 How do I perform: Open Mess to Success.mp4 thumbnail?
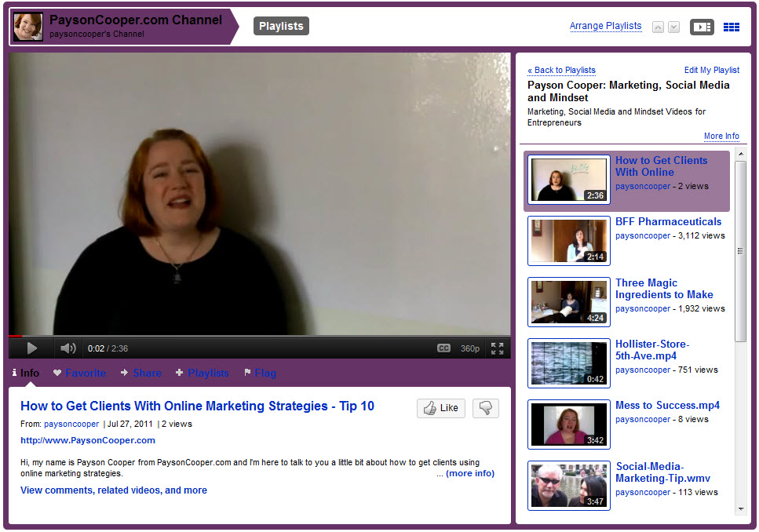pyautogui.click(x=569, y=425)
